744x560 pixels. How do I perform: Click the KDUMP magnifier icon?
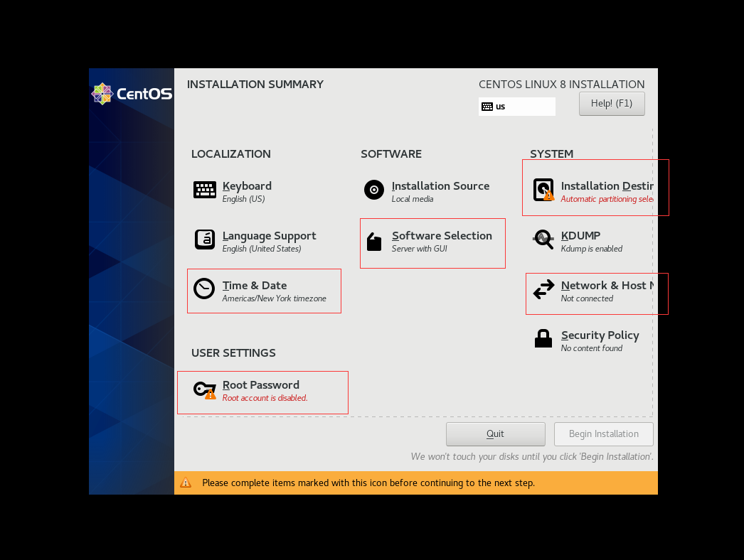click(543, 239)
